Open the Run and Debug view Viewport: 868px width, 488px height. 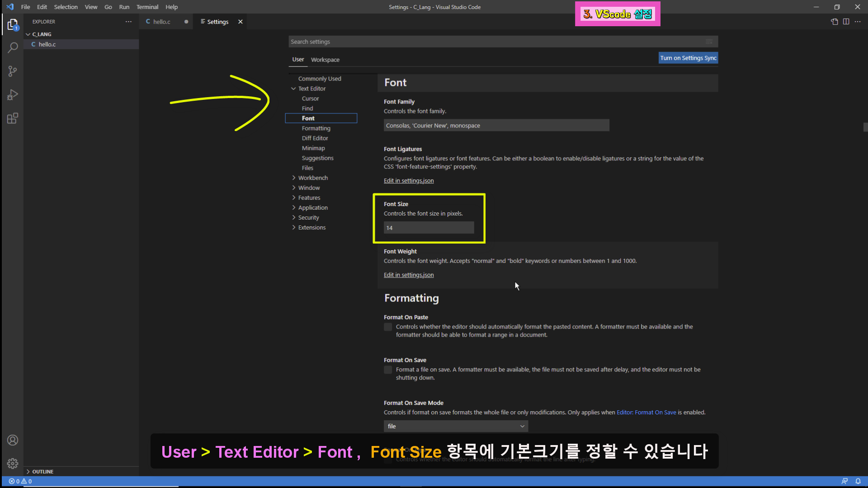[x=13, y=94]
